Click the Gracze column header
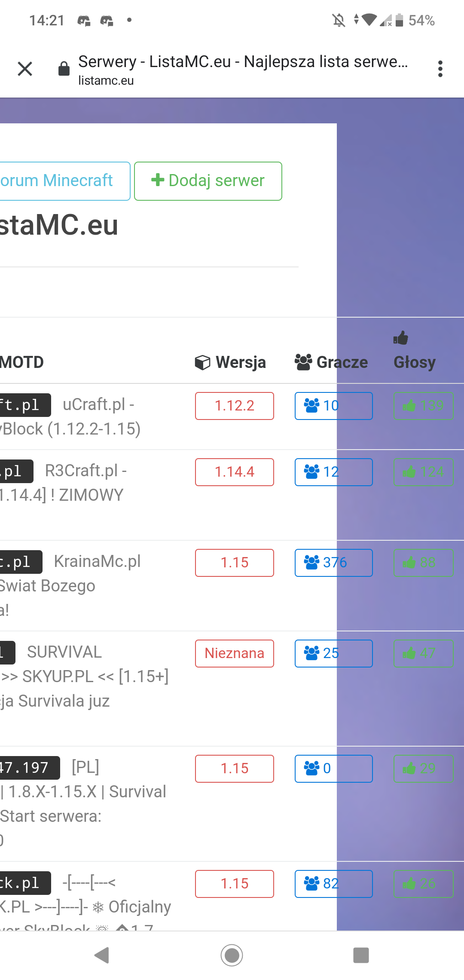Viewport: 464px width, 980px height. [331, 362]
